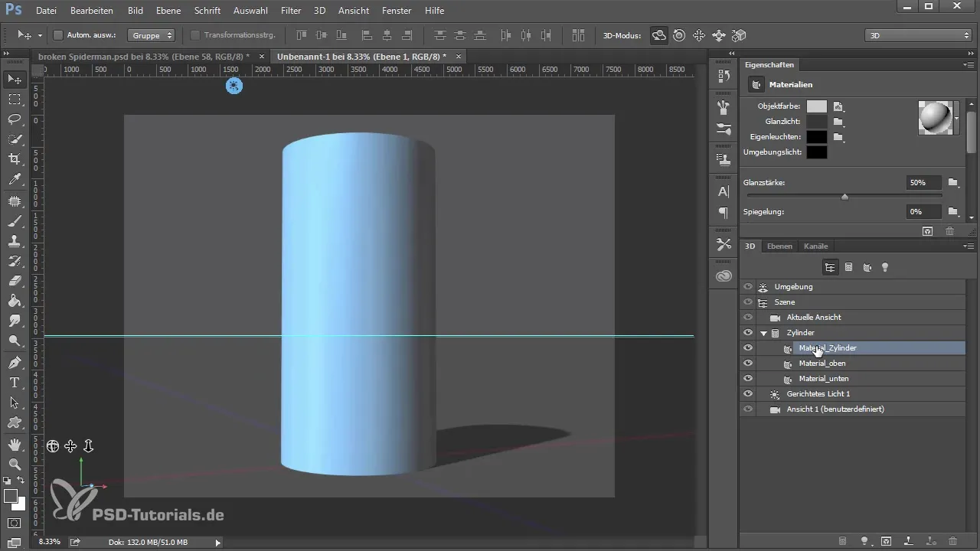Select the Move tool
The image size is (980, 551).
(x=14, y=79)
